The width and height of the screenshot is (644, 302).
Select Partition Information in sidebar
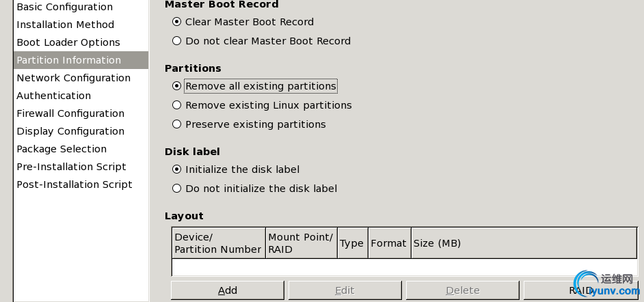[x=68, y=60]
